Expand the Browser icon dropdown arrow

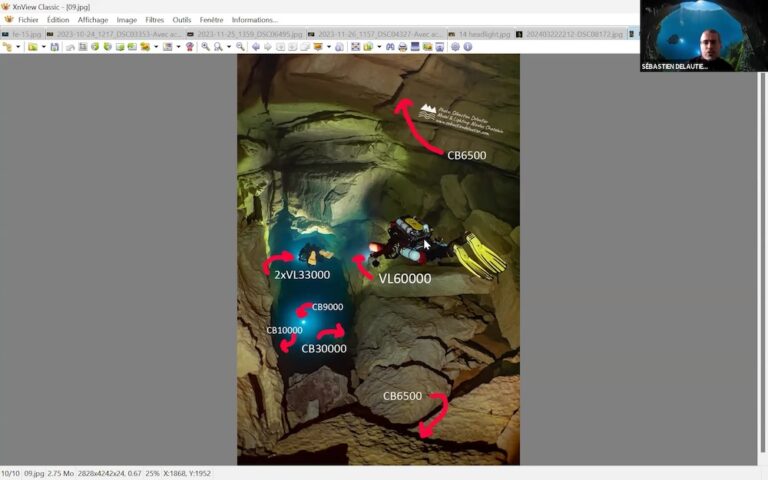18,47
